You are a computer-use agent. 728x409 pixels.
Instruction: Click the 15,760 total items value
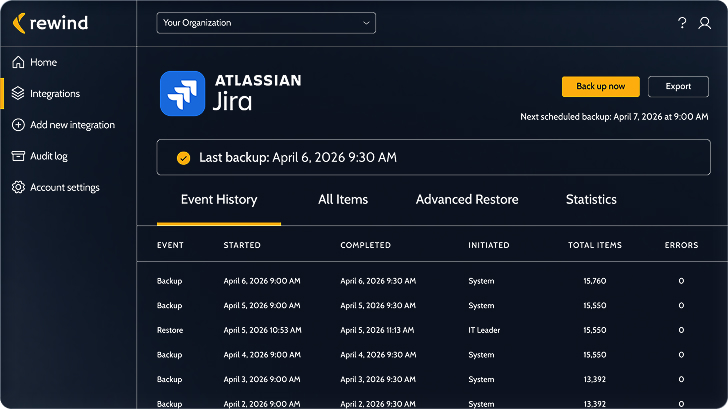595,281
